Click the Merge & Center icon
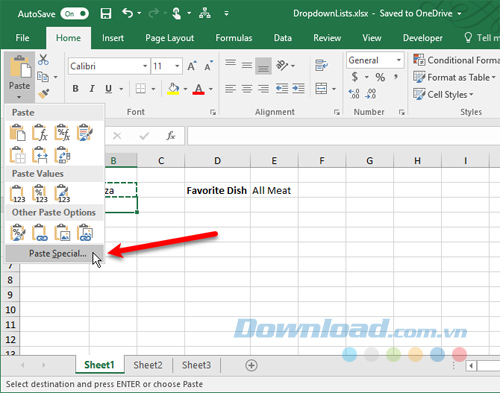The height and width of the screenshot is (393, 500). (321, 89)
